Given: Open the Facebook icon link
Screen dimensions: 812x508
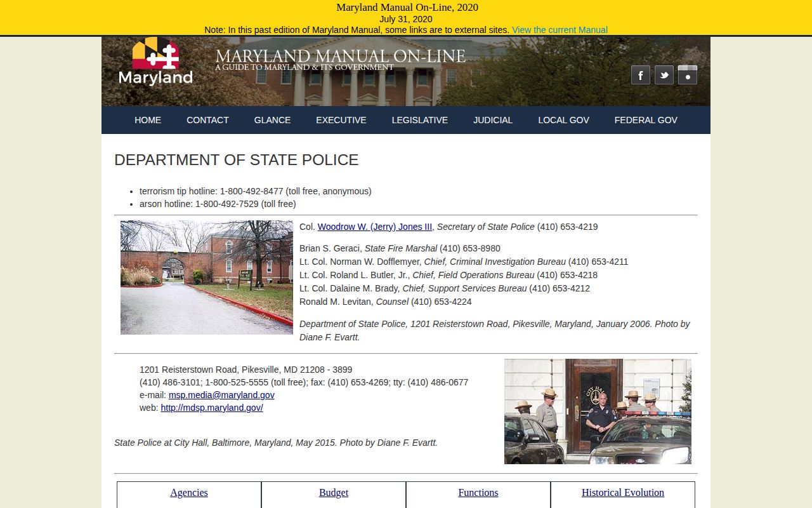Looking at the screenshot, I should point(640,75).
